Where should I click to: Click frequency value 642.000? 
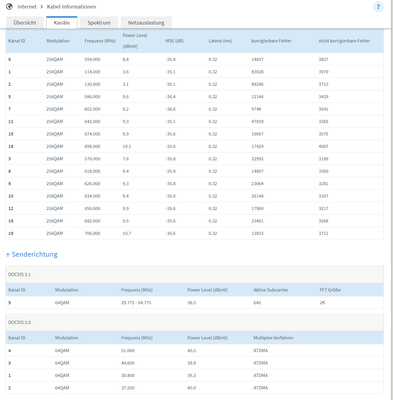tap(92, 121)
